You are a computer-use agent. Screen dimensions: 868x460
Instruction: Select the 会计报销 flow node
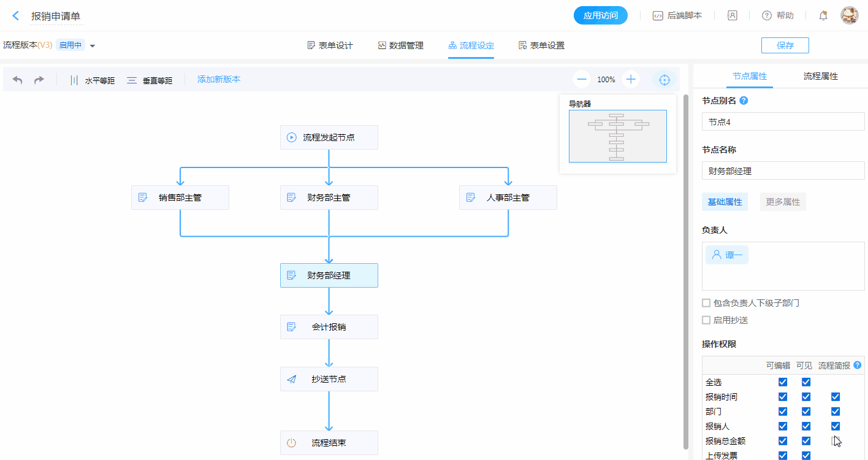click(x=329, y=327)
